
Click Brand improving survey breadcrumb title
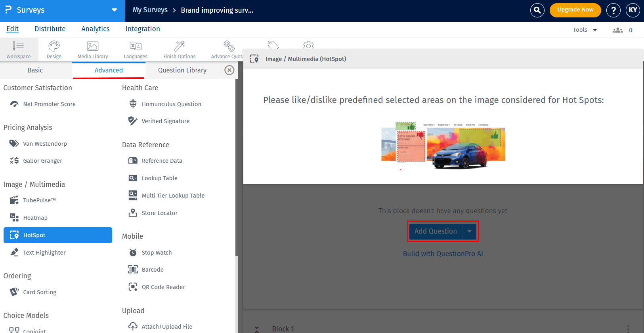tap(217, 10)
